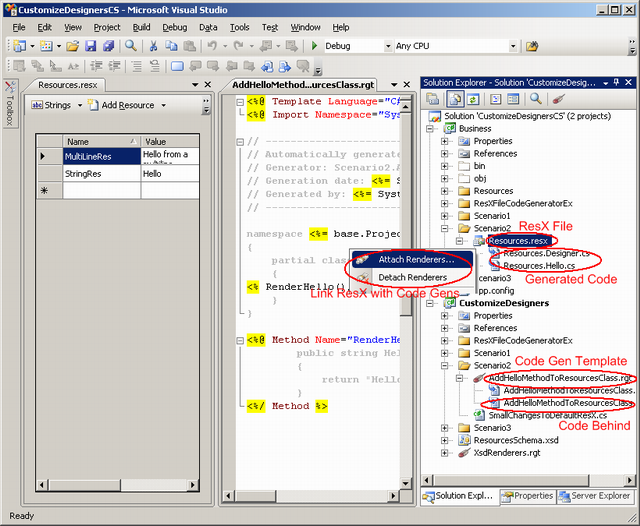Image resolution: width=640 pixels, height=526 pixels.
Task: Click the Refresh icon in Solution Explorer
Action: coord(473,99)
